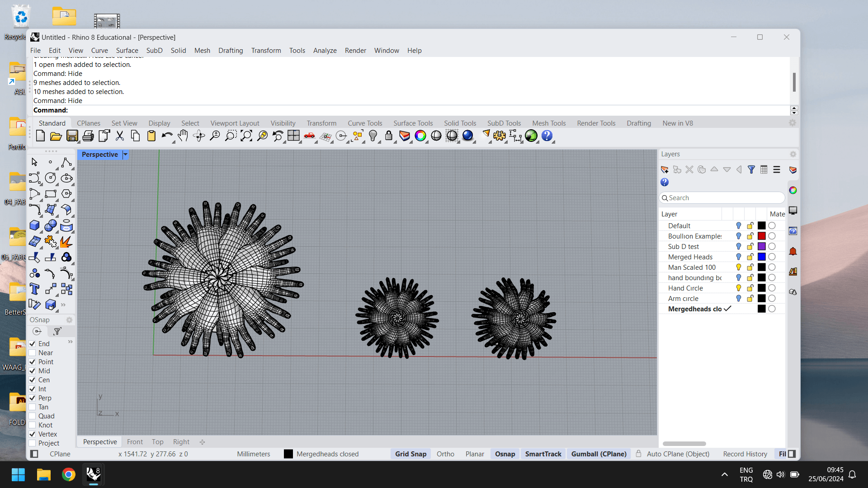Expand the OSnap list overflow chevron
Screen dimensions: 868x488
pos(71,342)
